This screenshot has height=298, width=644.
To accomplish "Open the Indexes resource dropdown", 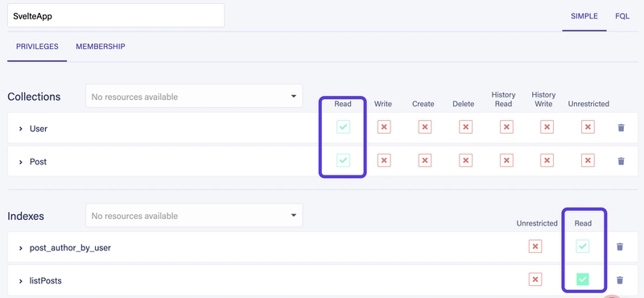I will [x=194, y=215].
